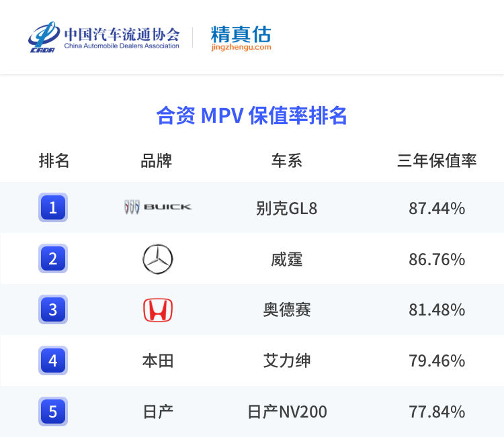This screenshot has width=504, height=437.
Task: Click the 车系 column header
Action: pos(287,161)
